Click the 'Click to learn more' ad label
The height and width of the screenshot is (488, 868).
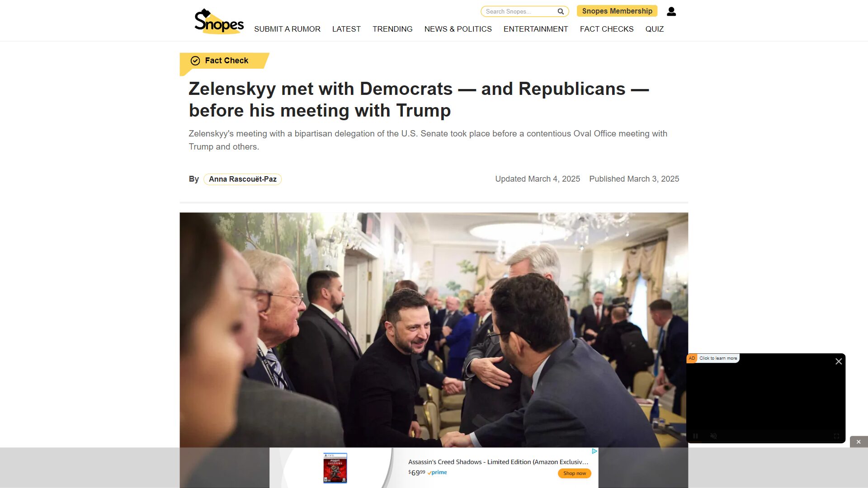point(718,358)
